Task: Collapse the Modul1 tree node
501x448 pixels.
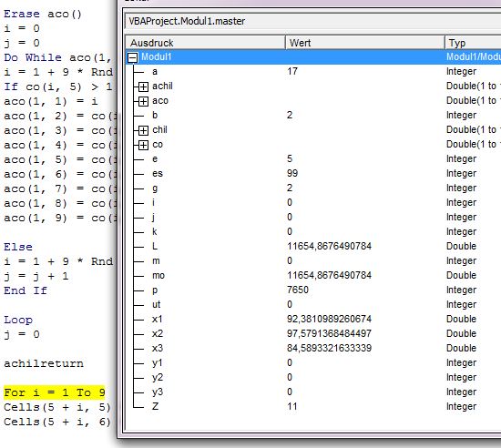Action: pyautogui.click(x=133, y=57)
